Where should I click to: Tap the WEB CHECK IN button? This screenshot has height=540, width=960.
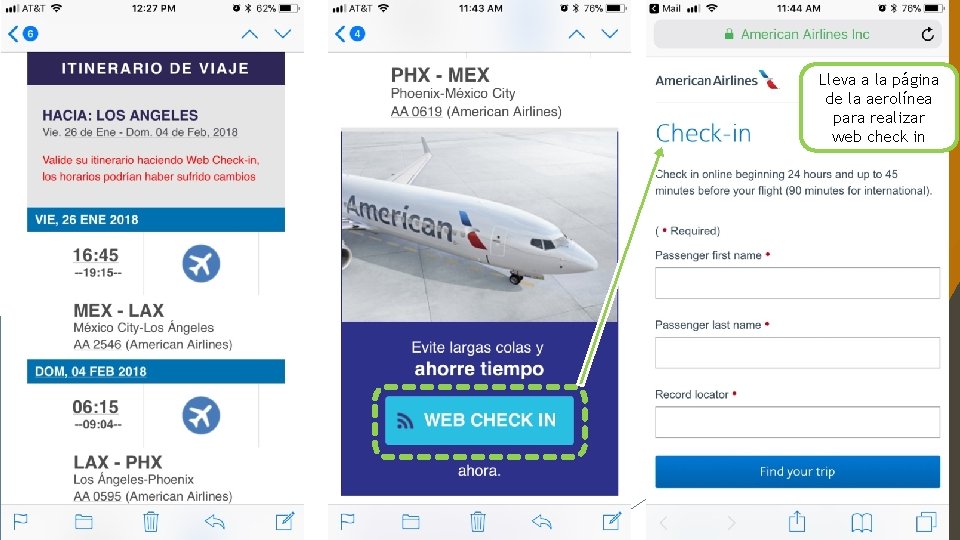pyautogui.click(x=479, y=420)
